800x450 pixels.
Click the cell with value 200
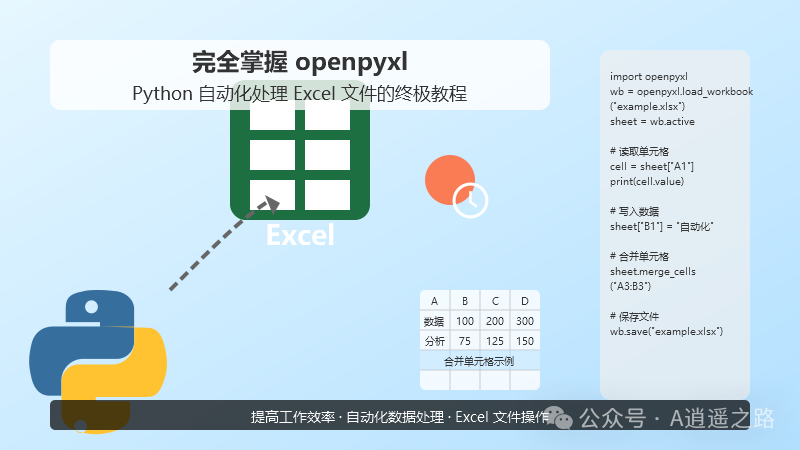[x=495, y=321]
